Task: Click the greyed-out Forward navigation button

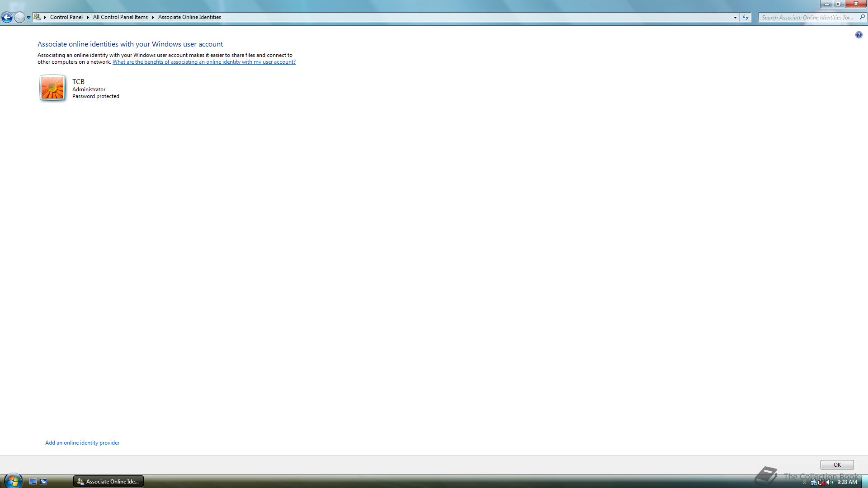Action: (19, 17)
